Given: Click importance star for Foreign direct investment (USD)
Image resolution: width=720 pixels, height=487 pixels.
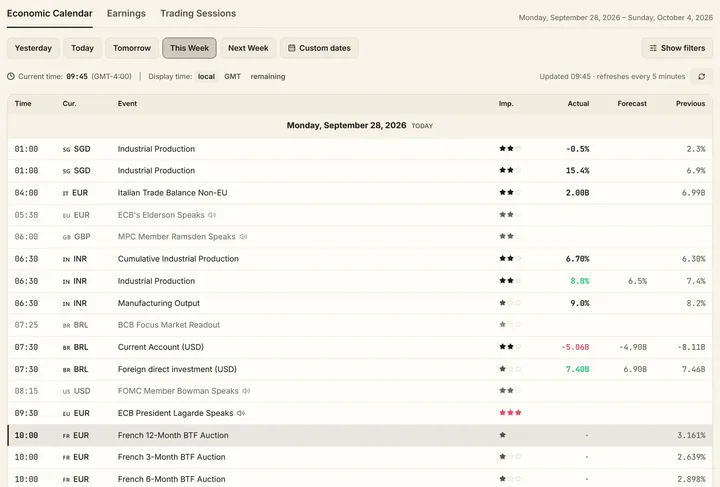Looking at the screenshot, I should pos(510,369).
